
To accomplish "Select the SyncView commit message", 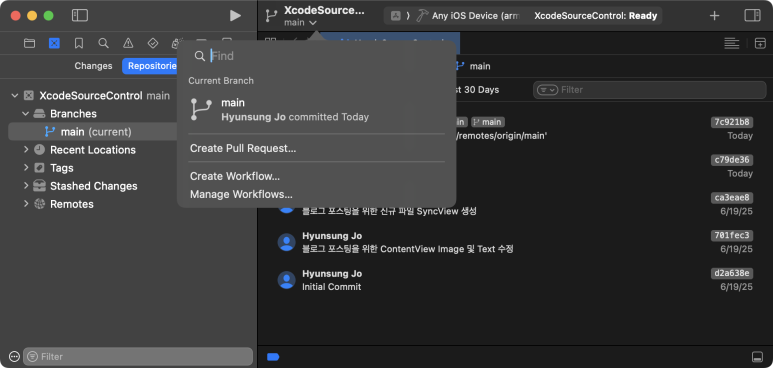I will [389, 211].
